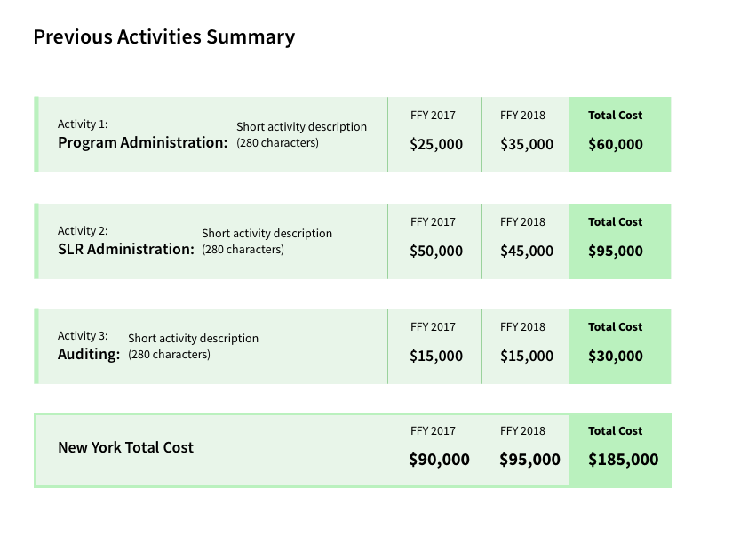Click the $30,000 Total Cost for Auditing

(615, 356)
